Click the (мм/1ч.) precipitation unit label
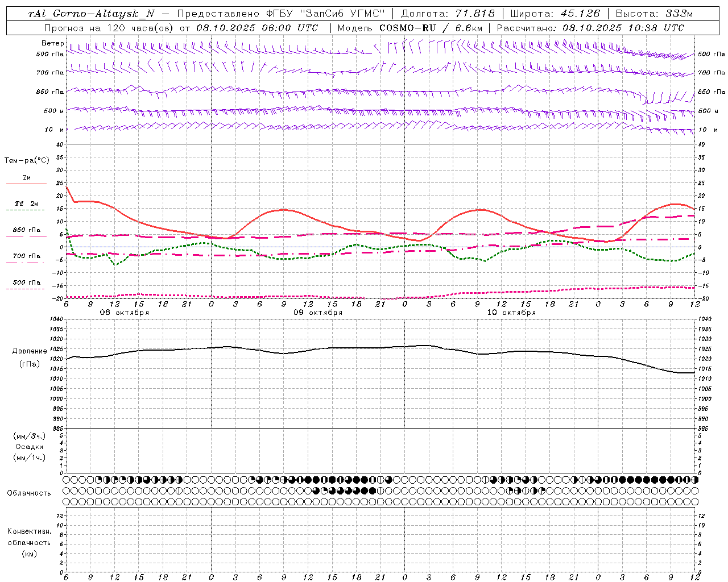This screenshot has height=582, width=728. (30, 458)
